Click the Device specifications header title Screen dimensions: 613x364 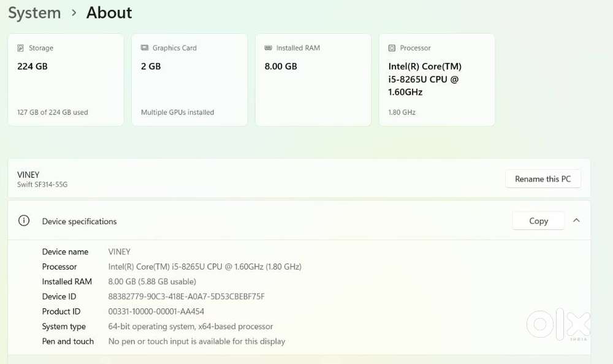click(x=79, y=221)
